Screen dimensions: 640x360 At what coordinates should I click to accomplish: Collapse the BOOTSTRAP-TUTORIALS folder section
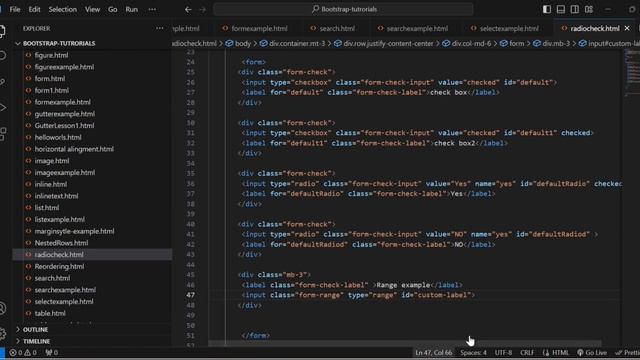[x=92, y=43]
